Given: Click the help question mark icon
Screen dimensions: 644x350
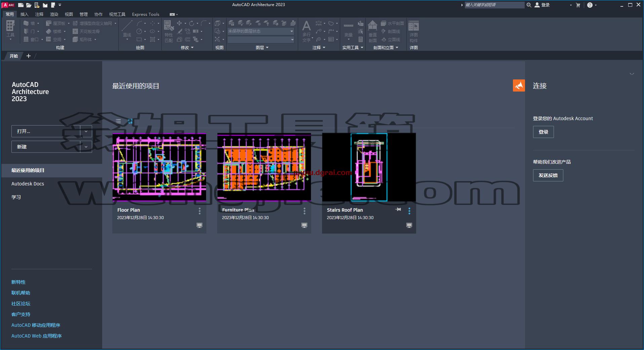Looking at the screenshot, I should 590,5.
